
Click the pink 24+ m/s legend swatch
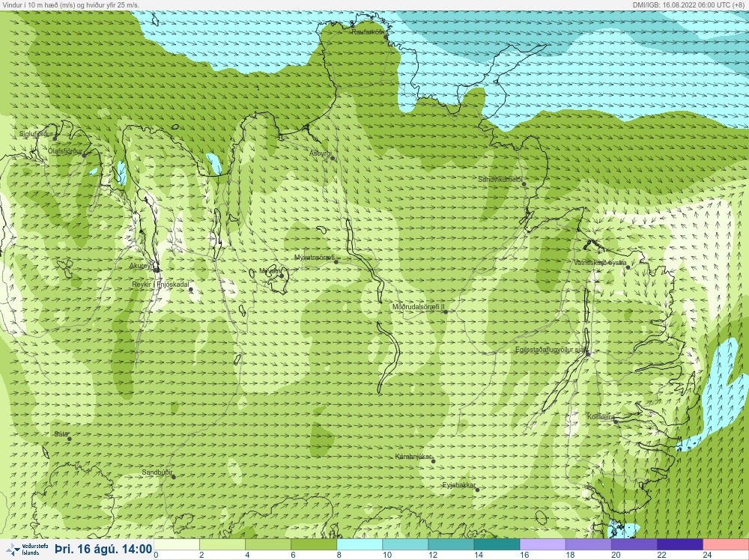click(726, 544)
